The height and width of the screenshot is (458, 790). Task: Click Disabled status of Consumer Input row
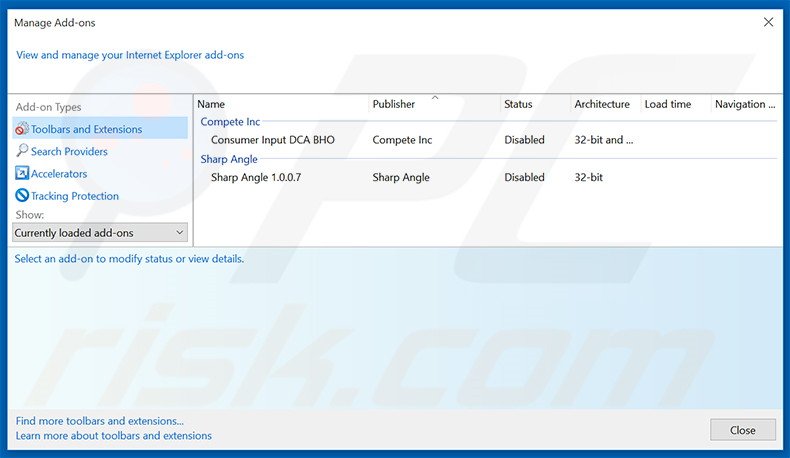coord(524,140)
